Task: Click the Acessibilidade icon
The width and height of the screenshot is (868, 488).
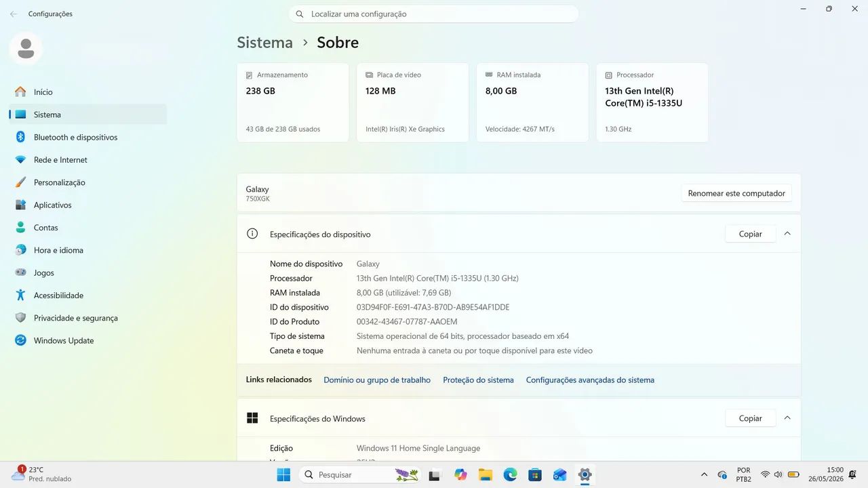Action: click(x=20, y=296)
